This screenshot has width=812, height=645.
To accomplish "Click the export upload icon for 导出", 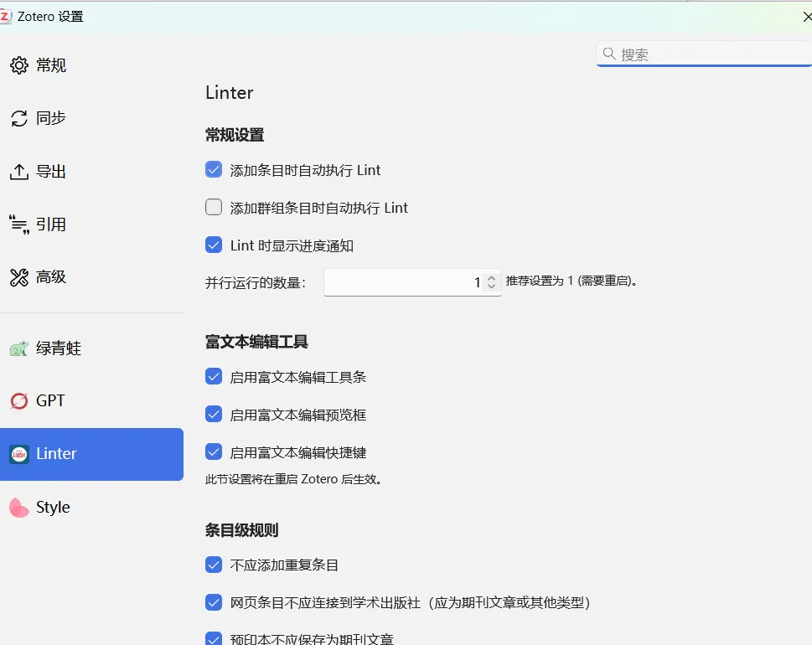I will point(19,172).
